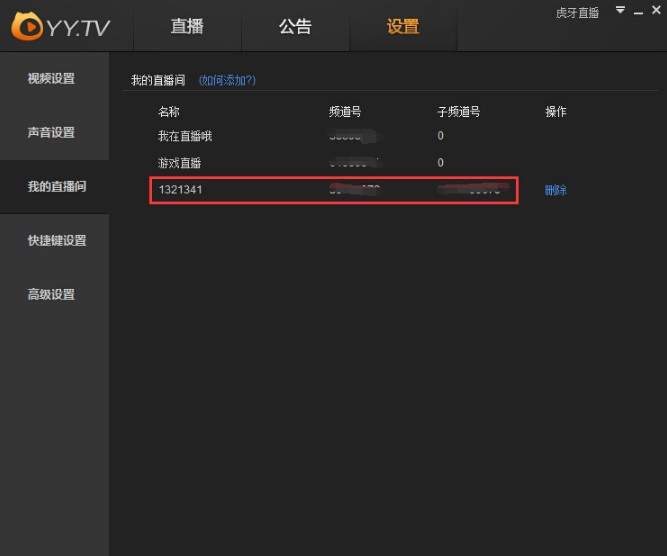667x556 pixels.
Task: Switch to the 直播 tab
Action: (x=187, y=26)
